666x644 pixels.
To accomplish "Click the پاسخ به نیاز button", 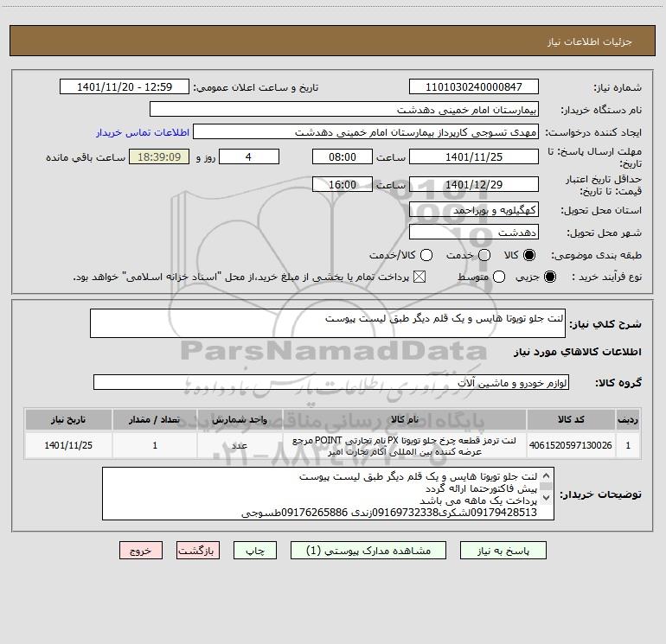I will click(x=503, y=551).
